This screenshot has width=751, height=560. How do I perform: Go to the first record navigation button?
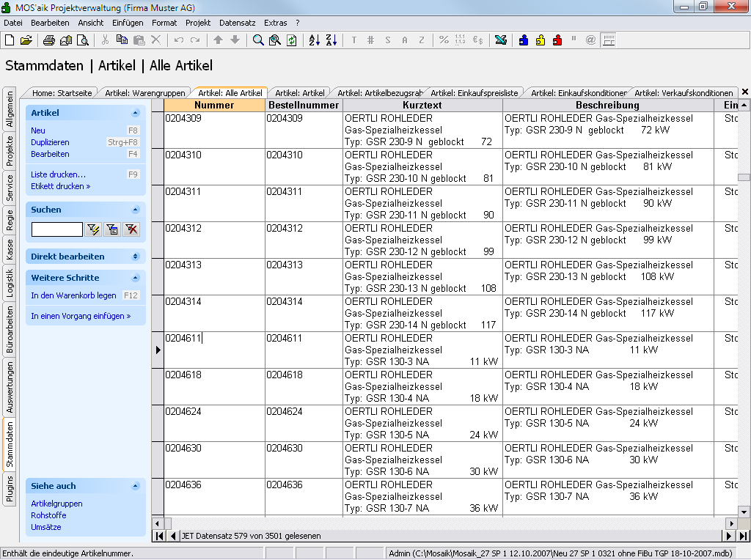(x=159, y=536)
